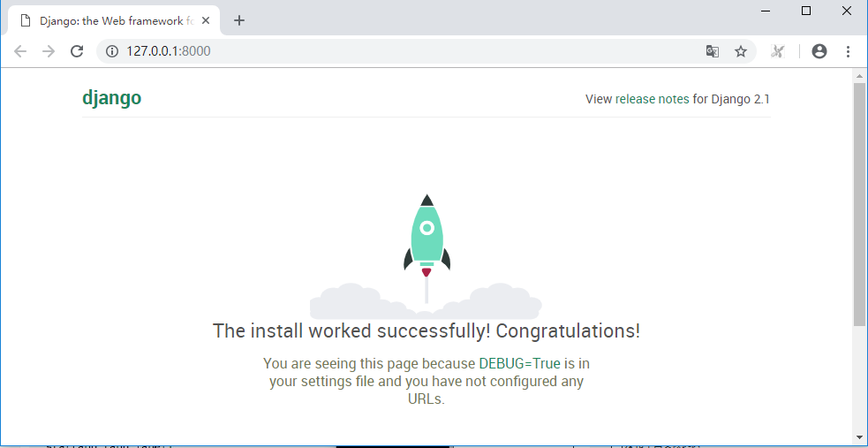The width and height of the screenshot is (868, 448).
Task: Click the django logo heading
Action: click(112, 98)
